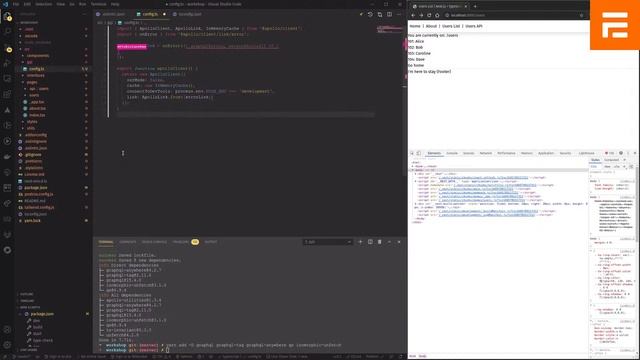Open editor More Actions ellipsis
640x360 pixels.
pyautogui.click(x=399, y=14)
